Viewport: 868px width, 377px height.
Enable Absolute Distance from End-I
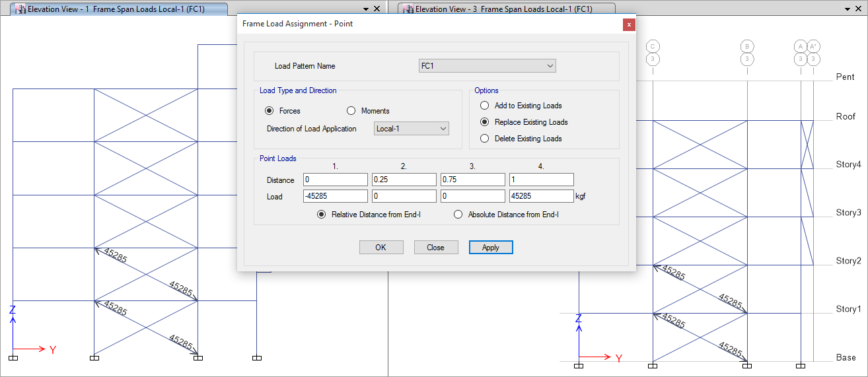click(x=458, y=215)
